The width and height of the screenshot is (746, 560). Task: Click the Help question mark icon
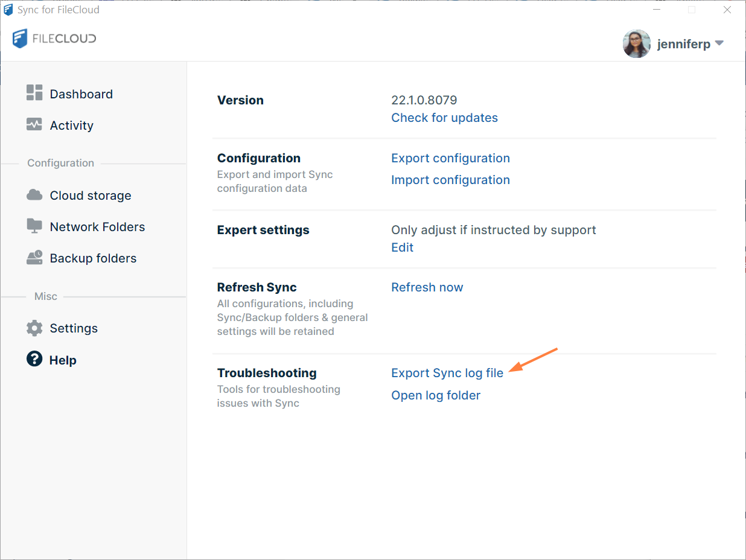(34, 359)
